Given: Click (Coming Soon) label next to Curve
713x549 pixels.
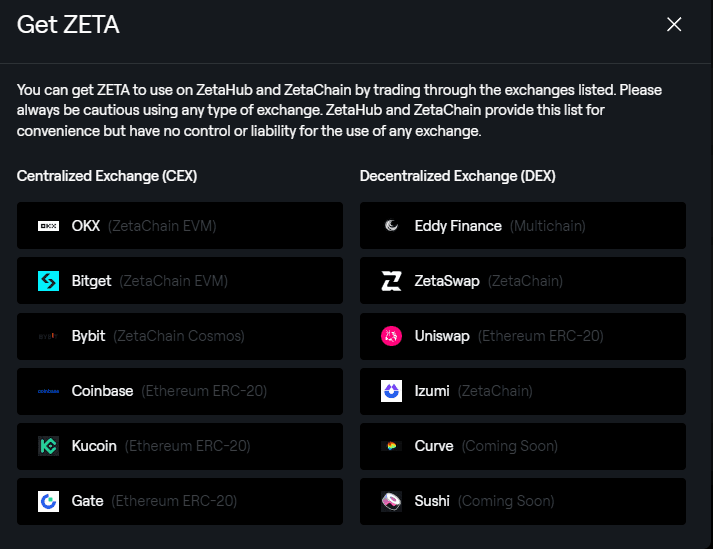Looking at the screenshot, I should coord(510,446).
